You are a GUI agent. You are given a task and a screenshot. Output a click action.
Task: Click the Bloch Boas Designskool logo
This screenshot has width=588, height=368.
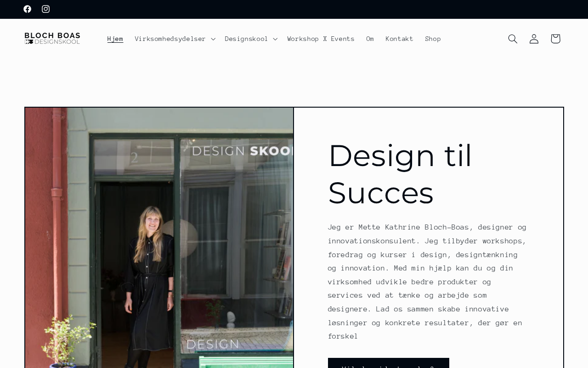click(52, 39)
